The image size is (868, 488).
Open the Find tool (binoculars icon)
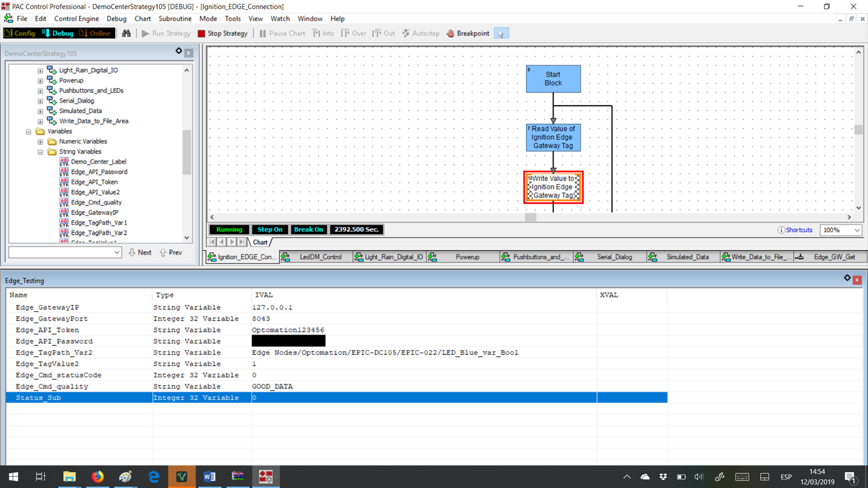(125, 33)
